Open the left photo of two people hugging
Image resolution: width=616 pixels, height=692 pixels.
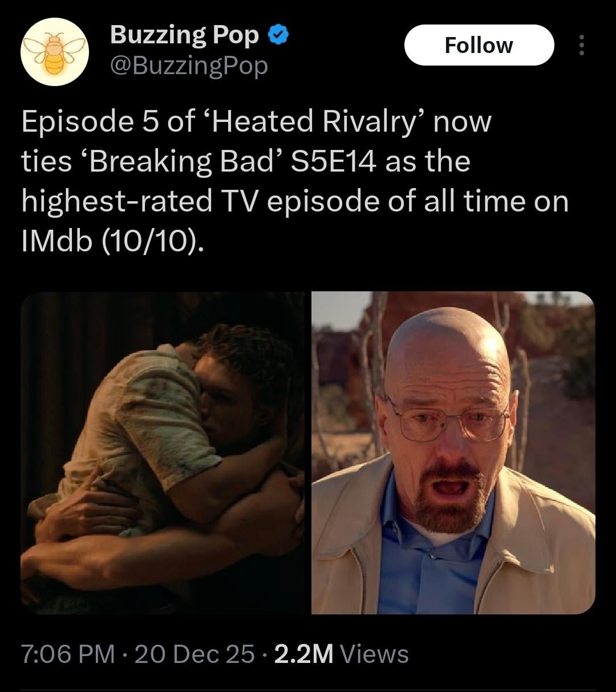click(x=163, y=453)
